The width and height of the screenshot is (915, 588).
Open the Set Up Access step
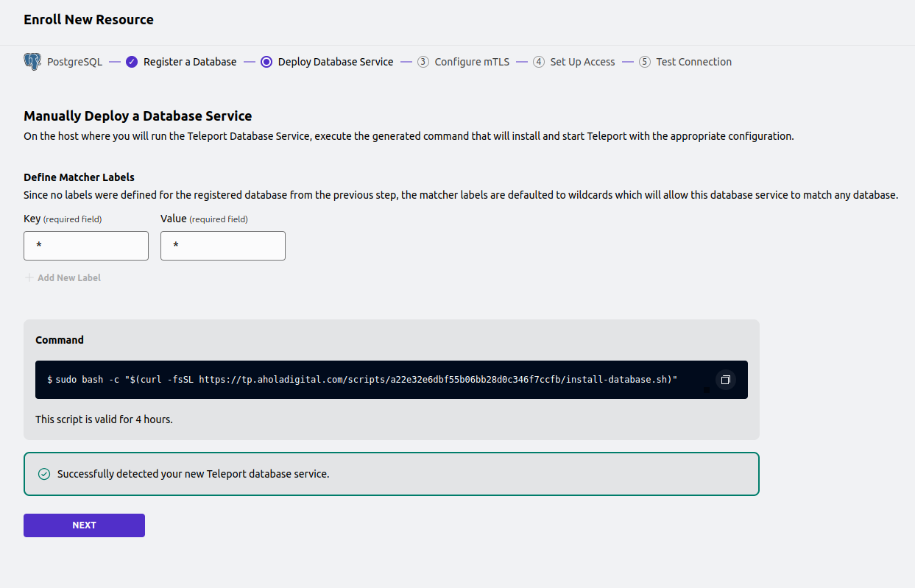coord(582,62)
